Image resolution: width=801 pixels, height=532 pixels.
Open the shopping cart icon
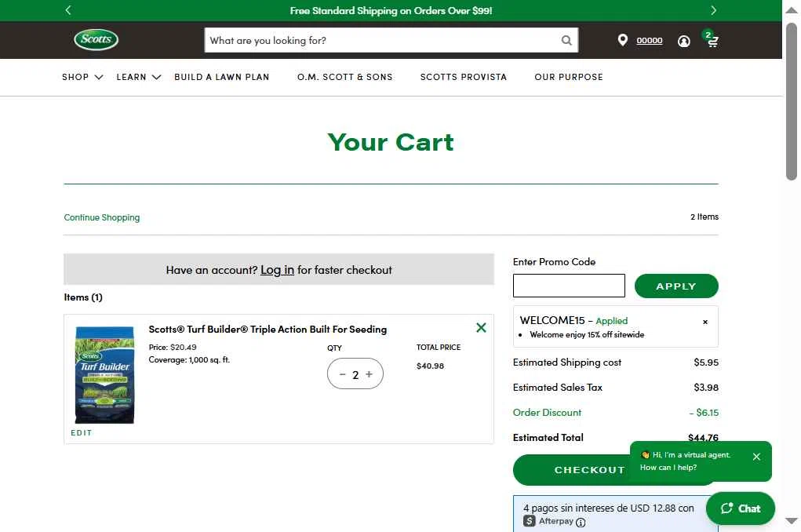click(712, 39)
